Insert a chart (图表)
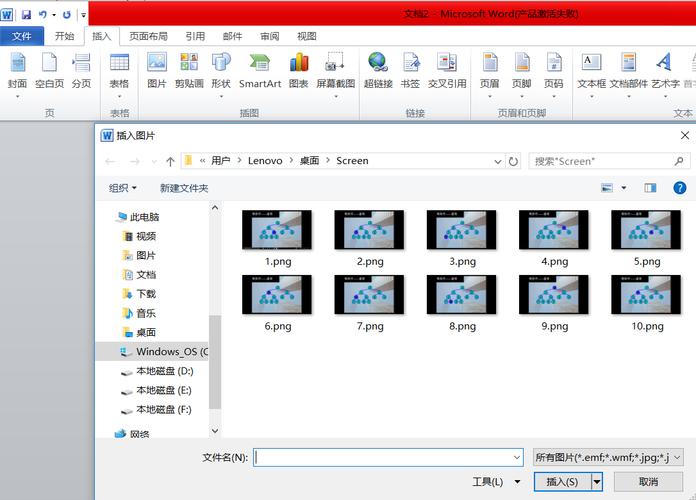Screen dimensions: 696x500 [x=299, y=71]
